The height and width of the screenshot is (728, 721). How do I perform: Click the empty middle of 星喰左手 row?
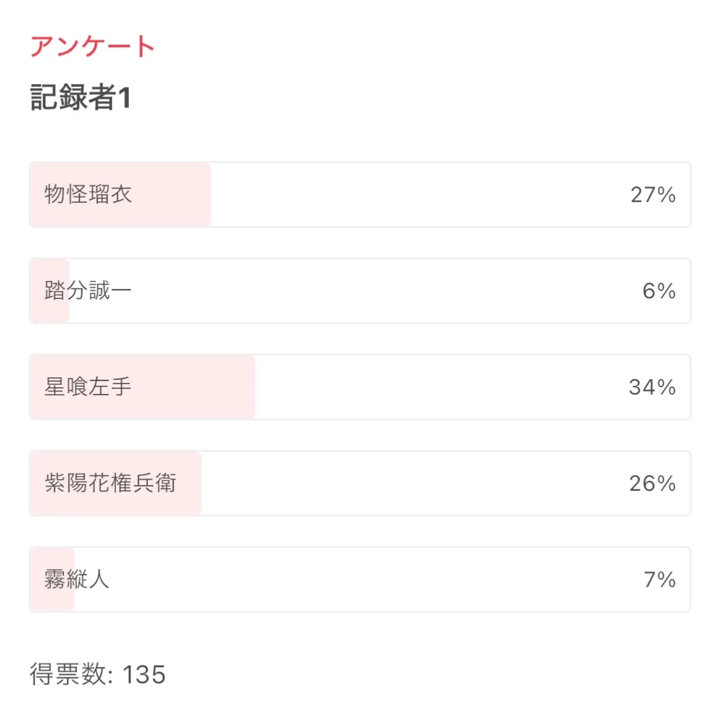[432, 387]
